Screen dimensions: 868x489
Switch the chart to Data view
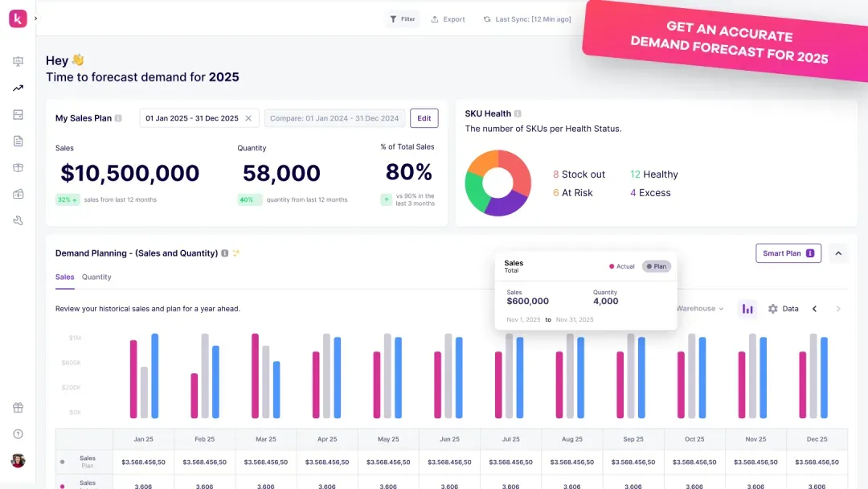pyautogui.click(x=782, y=308)
